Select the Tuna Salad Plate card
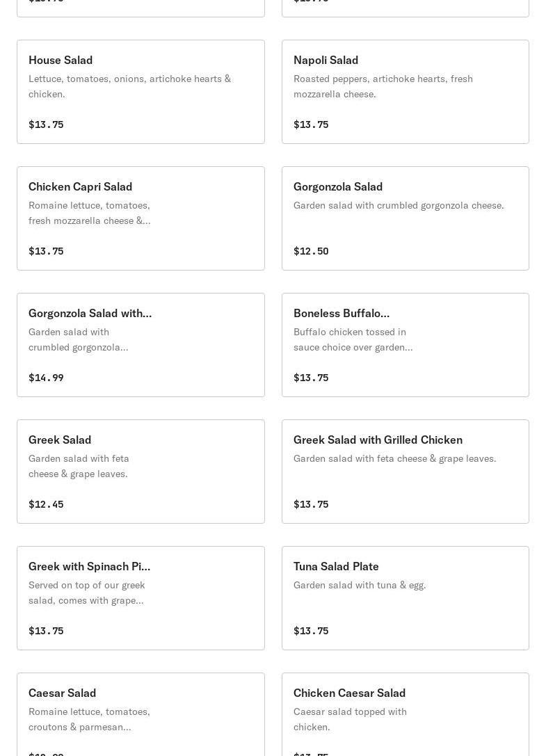546x756 pixels. [x=405, y=598]
